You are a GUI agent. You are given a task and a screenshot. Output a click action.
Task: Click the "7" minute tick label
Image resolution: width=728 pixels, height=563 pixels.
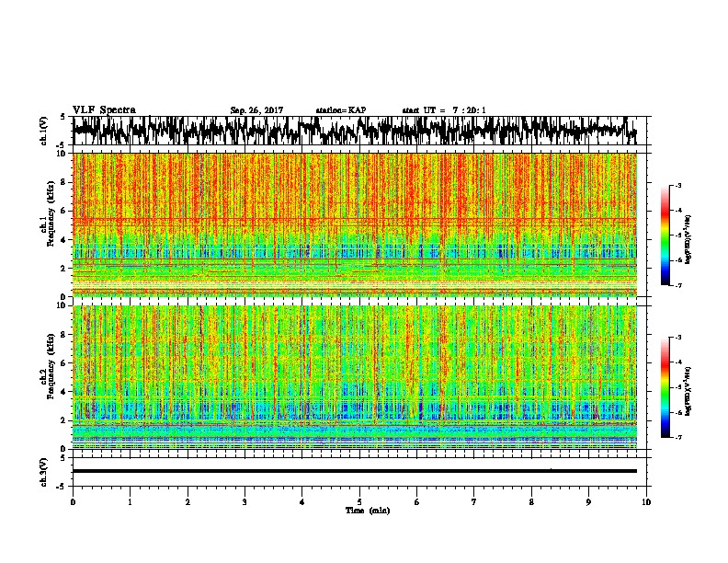474,502
